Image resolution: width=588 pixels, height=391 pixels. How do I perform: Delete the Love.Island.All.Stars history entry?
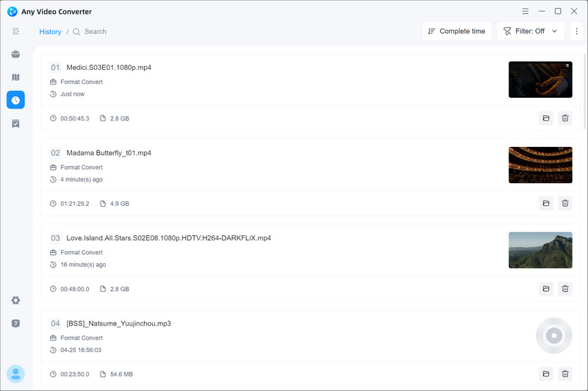click(564, 289)
